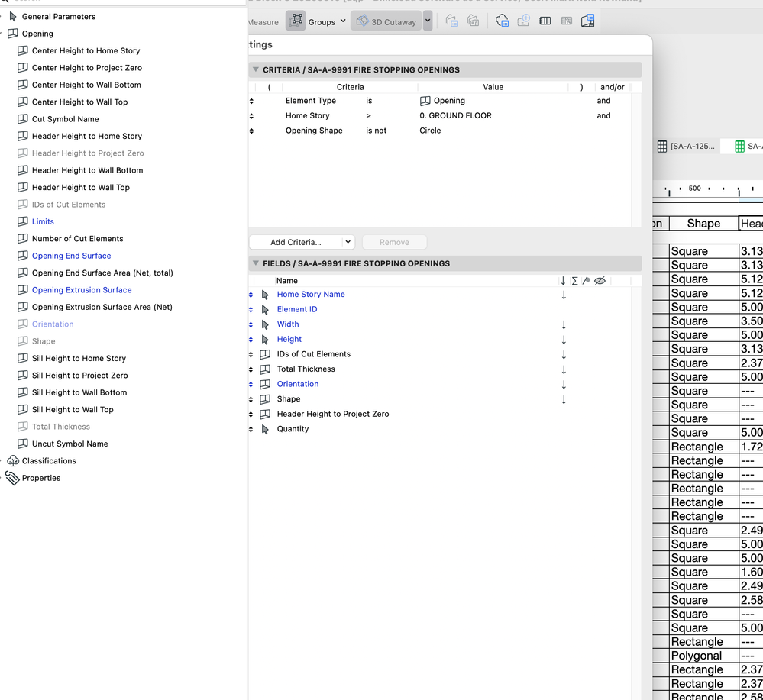Click the flag column header icon
The width and height of the screenshot is (763, 700).
tap(587, 281)
